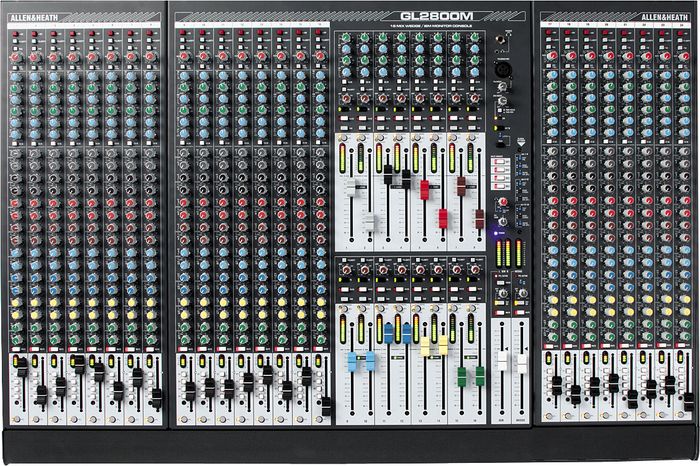Screen dimensions: 700x466
Task: Click the glowing blue power LED
Action: pyautogui.click(x=496, y=233)
